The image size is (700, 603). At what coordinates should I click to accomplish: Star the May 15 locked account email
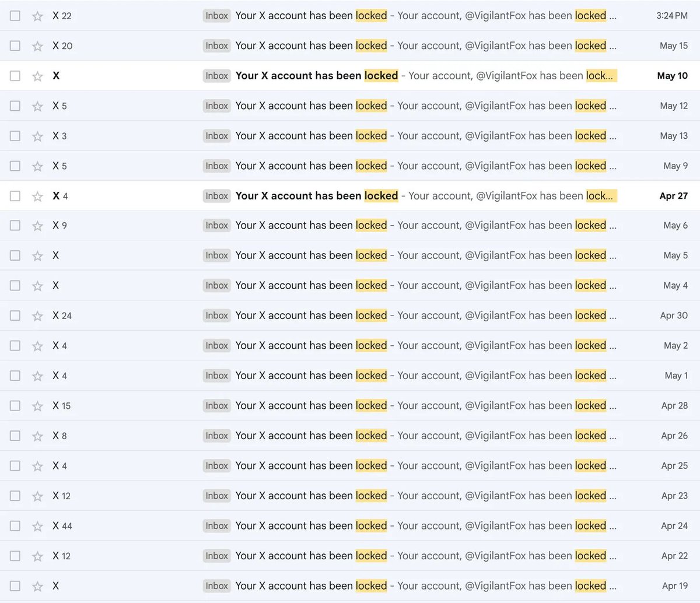click(x=37, y=46)
